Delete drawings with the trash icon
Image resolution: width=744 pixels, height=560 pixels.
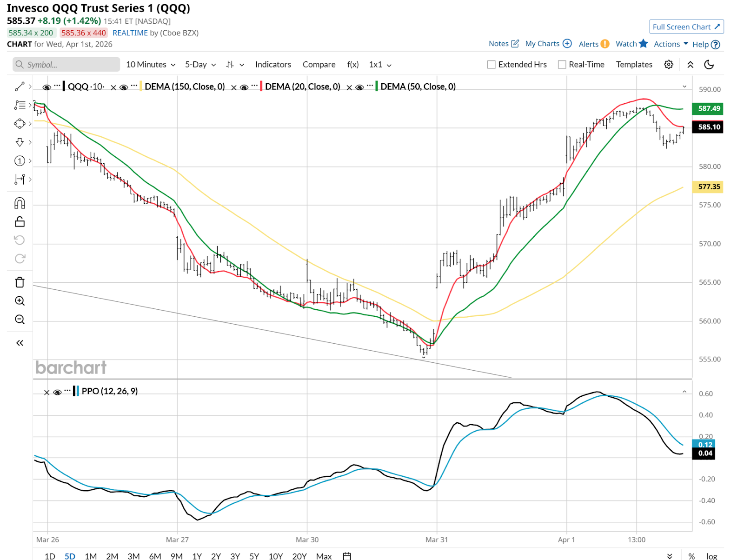coord(20,282)
